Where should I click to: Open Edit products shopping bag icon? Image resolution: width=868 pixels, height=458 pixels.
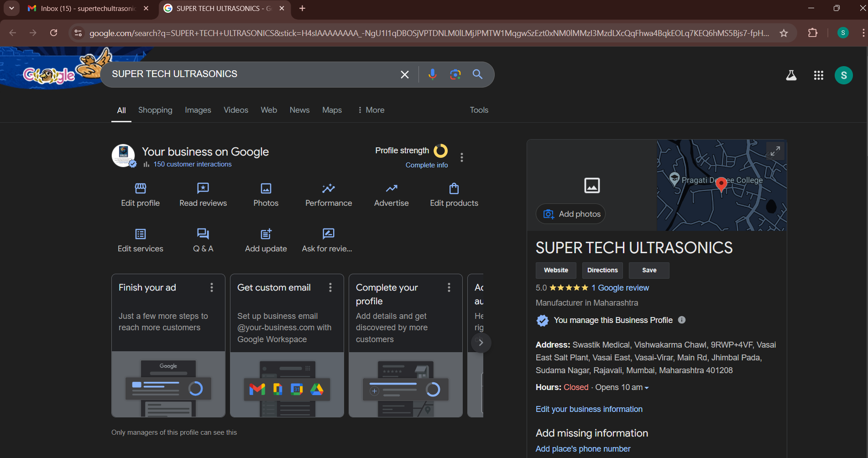(454, 188)
